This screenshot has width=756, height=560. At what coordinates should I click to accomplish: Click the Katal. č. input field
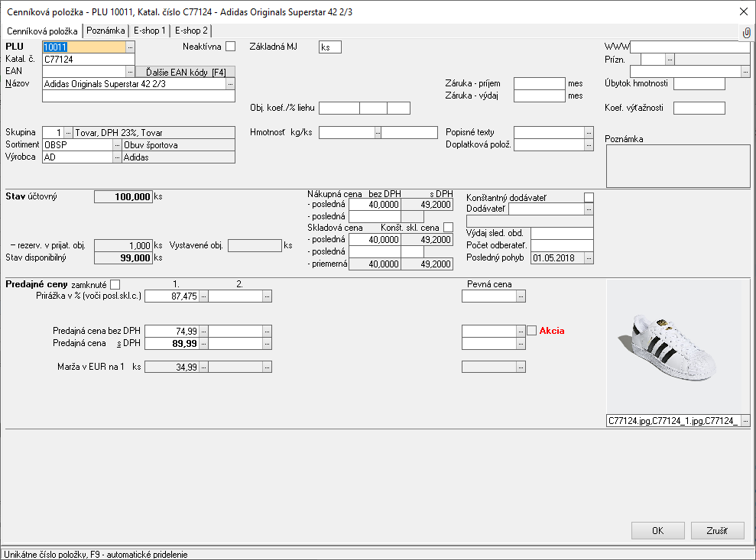(88, 59)
